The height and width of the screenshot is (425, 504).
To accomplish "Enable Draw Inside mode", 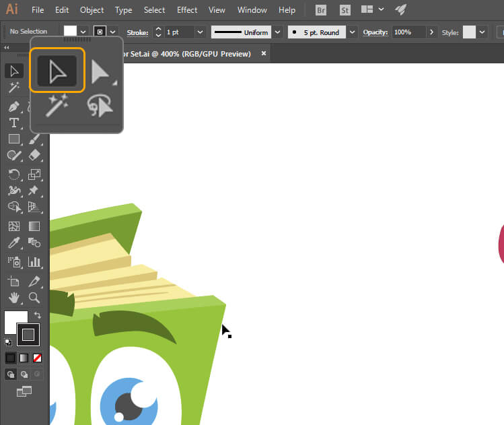I will (37, 374).
